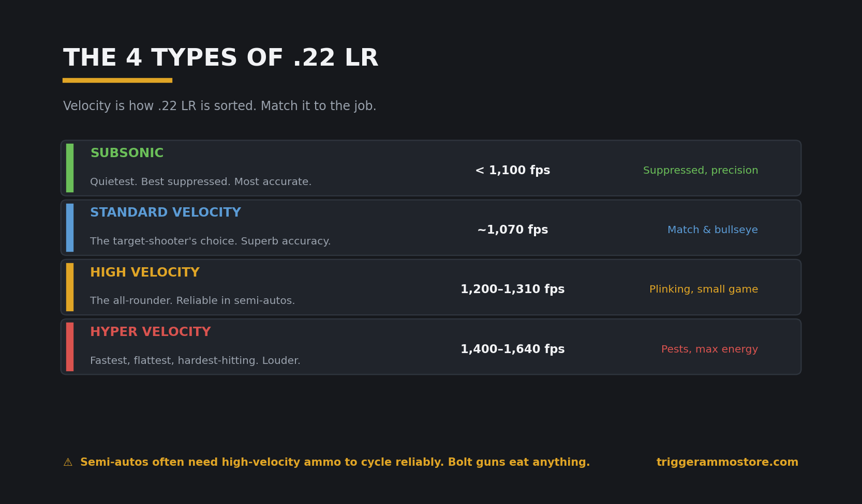Click the warning triangle icon in footer
The width and height of the screenshot is (862, 504).
pyautogui.click(x=68, y=463)
